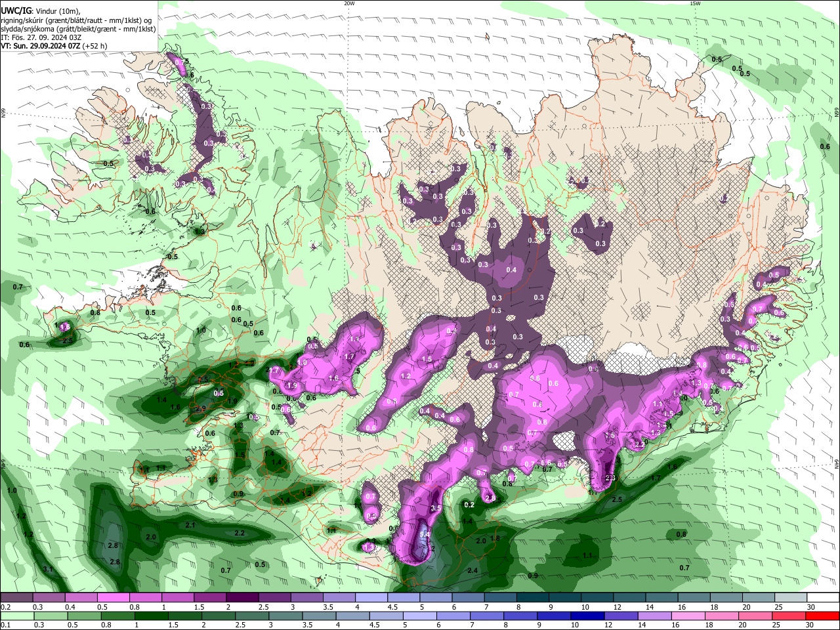Click the 'Vindur (10m)' header text
The image size is (840, 630).
57,11
